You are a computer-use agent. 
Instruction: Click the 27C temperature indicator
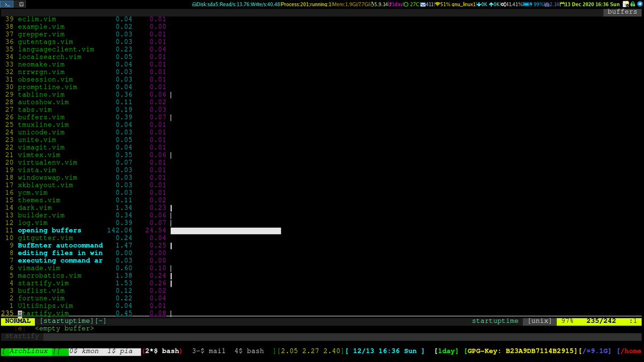pyautogui.click(x=412, y=4)
